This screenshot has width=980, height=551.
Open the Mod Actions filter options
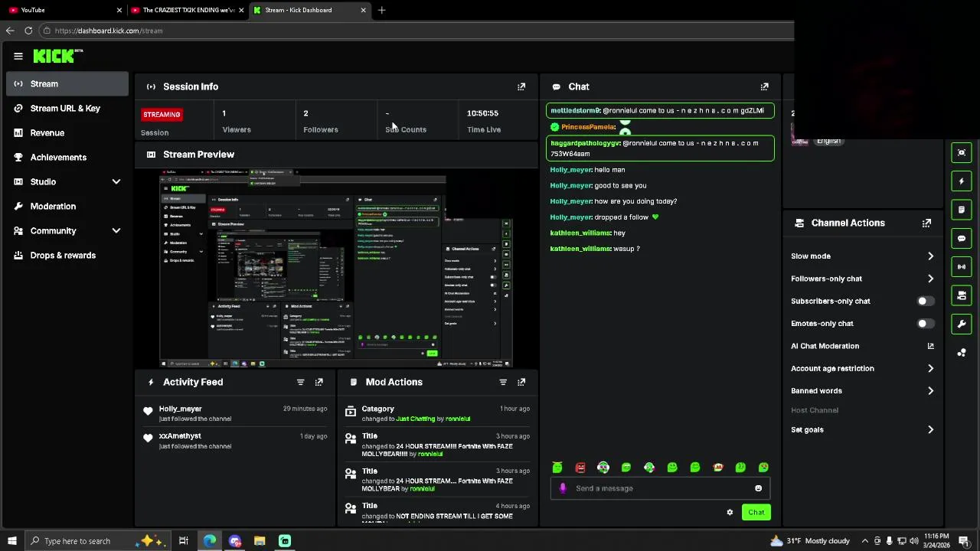pyautogui.click(x=503, y=382)
